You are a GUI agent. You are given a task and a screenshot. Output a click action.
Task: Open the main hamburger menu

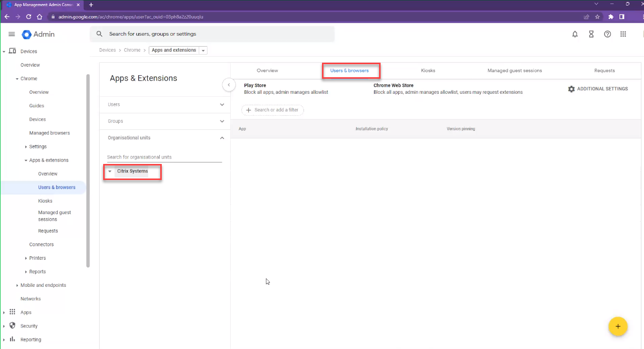coord(12,34)
